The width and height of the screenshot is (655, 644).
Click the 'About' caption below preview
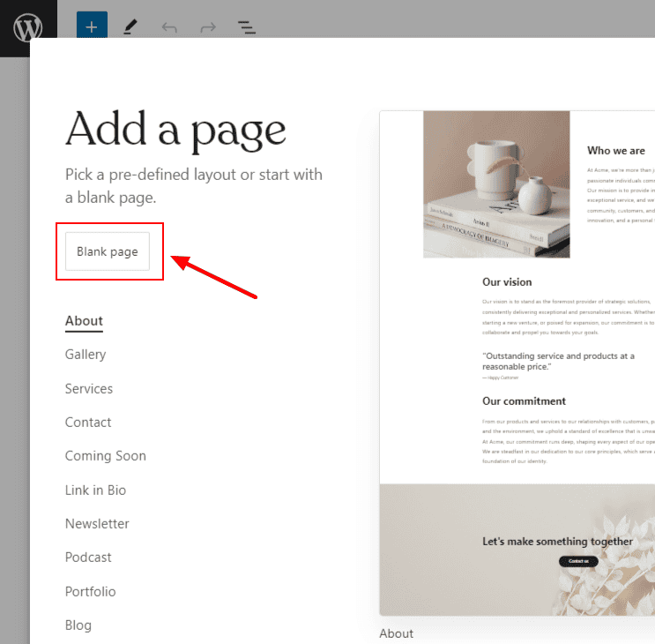(x=397, y=633)
